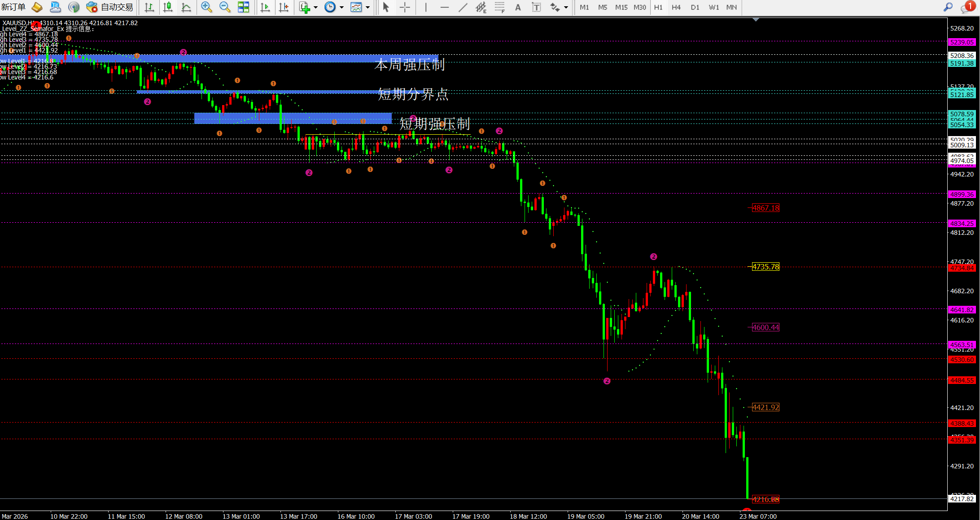Switch to the D1 timeframe
This screenshot has width=980, height=520.
click(695, 7)
